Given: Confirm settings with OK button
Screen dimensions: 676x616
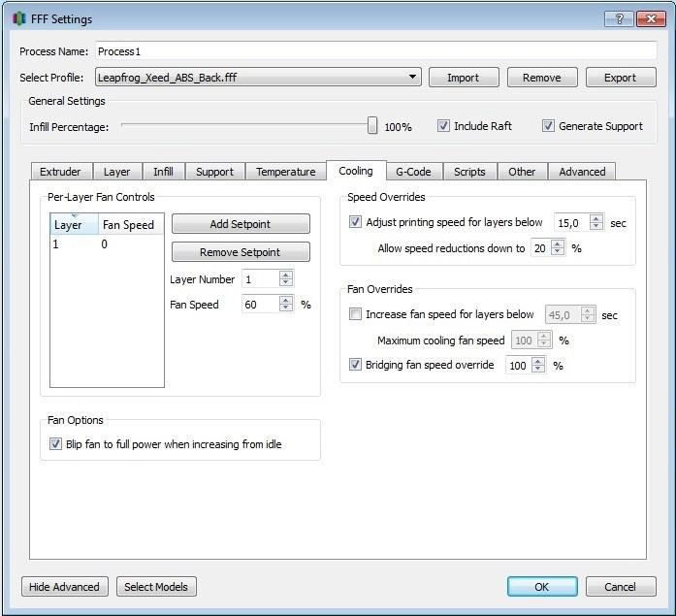Looking at the screenshot, I should coord(542,587).
